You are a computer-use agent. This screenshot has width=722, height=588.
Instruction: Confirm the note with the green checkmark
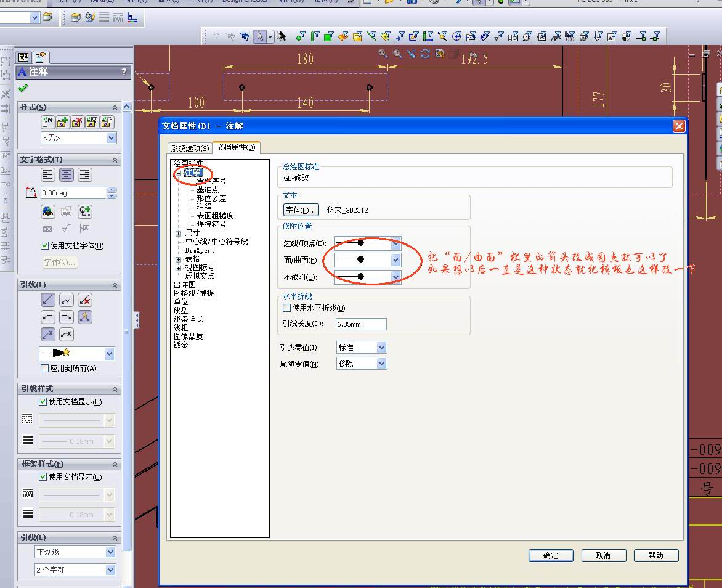pyautogui.click(x=23, y=88)
